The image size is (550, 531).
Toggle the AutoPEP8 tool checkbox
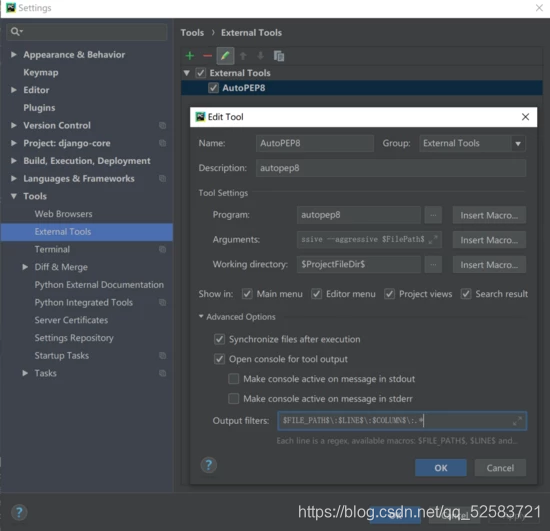(x=213, y=88)
